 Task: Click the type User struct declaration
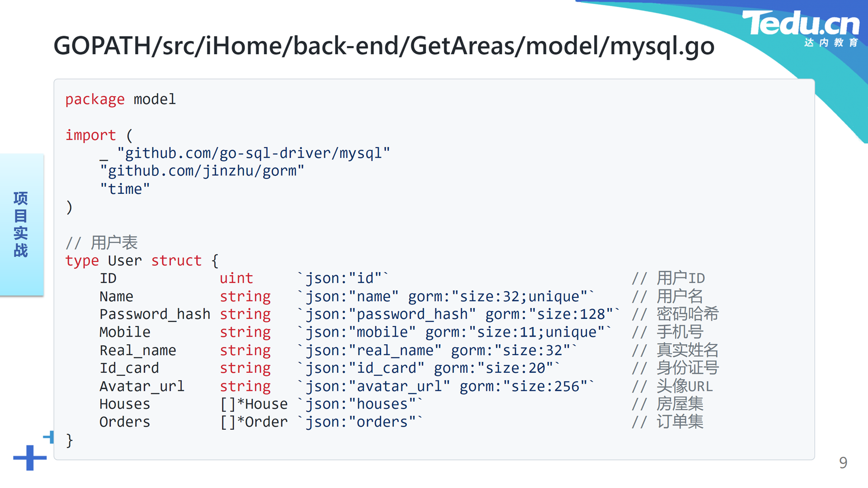(142, 261)
